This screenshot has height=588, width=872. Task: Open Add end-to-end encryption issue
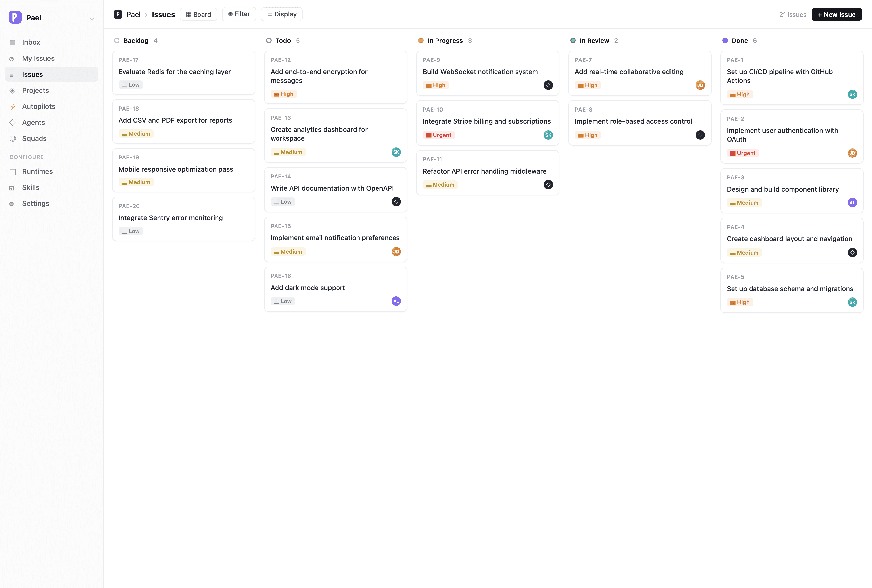pyautogui.click(x=336, y=77)
